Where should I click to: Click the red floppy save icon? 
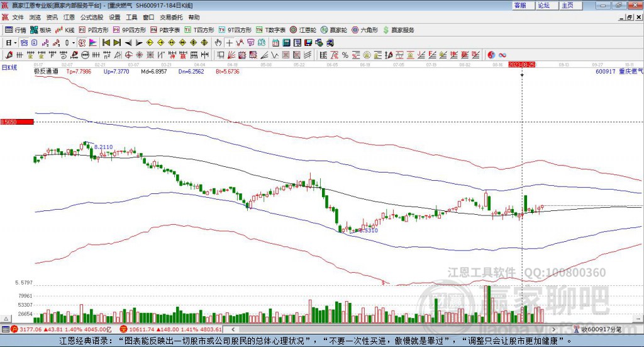click(x=308, y=42)
